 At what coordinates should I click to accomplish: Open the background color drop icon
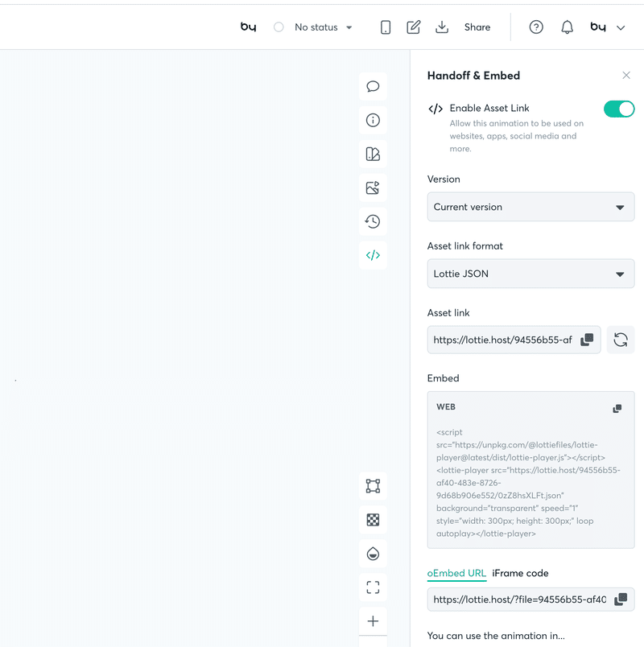[x=373, y=554]
